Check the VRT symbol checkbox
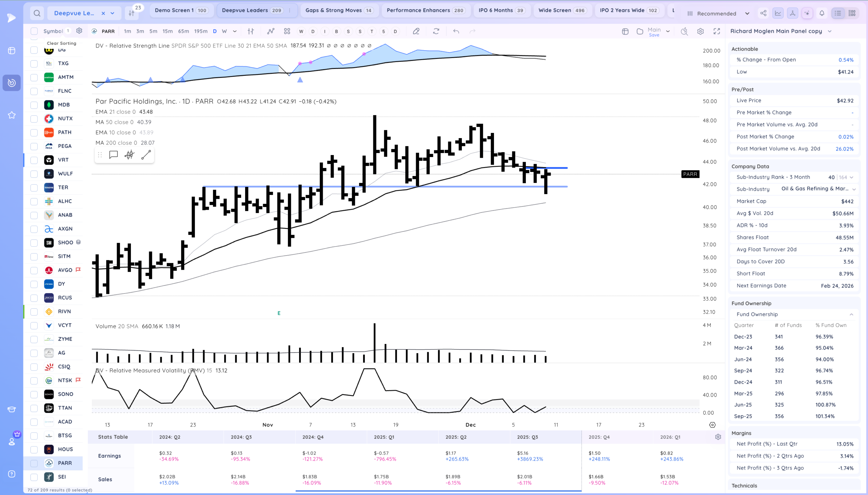This screenshot has height=495, width=868. coord(34,160)
